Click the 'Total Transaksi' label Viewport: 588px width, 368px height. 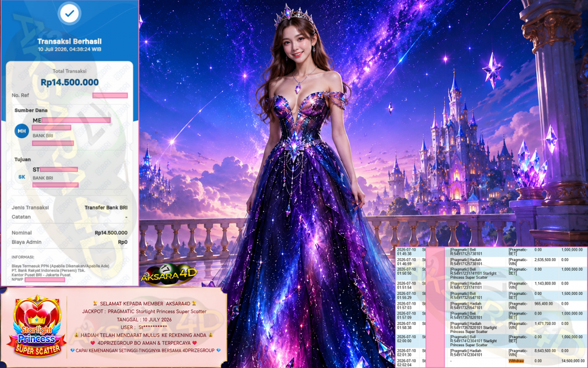[69, 71]
